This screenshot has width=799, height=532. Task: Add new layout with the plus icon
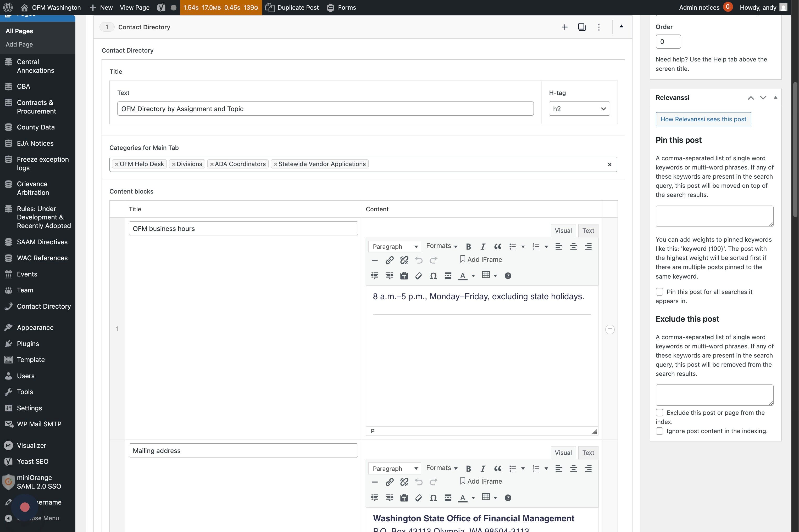click(564, 27)
